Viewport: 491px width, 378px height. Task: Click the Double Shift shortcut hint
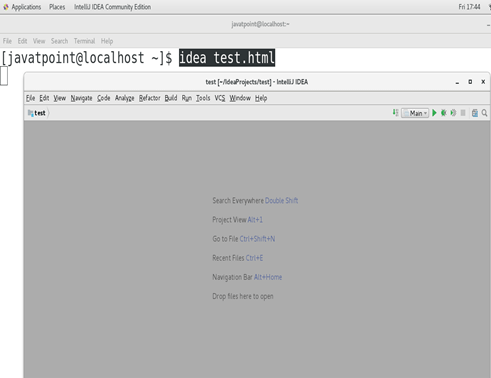pos(281,200)
